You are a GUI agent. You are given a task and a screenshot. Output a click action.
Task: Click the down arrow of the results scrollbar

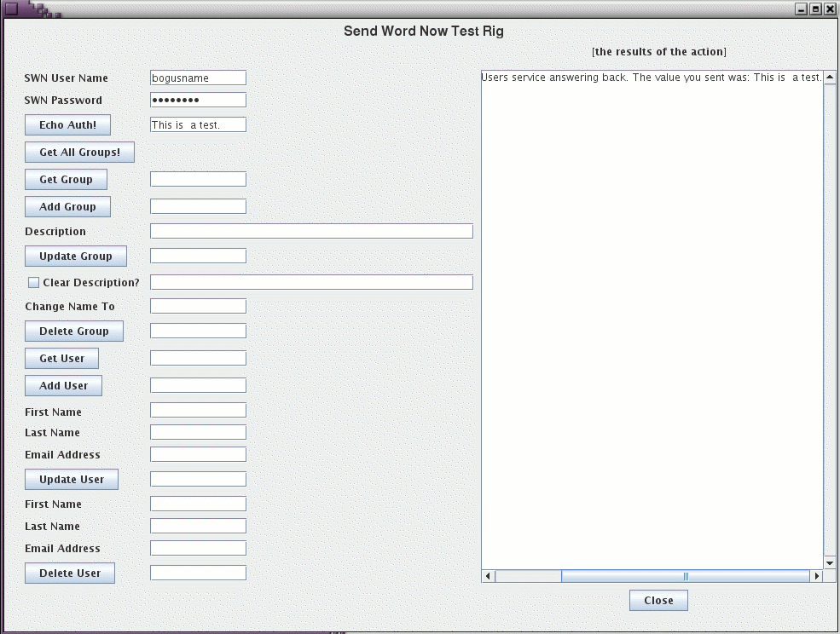click(x=828, y=562)
